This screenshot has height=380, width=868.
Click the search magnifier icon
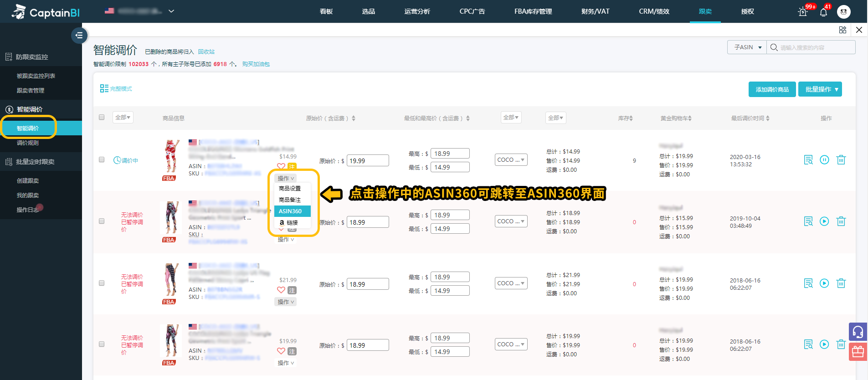pos(774,47)
